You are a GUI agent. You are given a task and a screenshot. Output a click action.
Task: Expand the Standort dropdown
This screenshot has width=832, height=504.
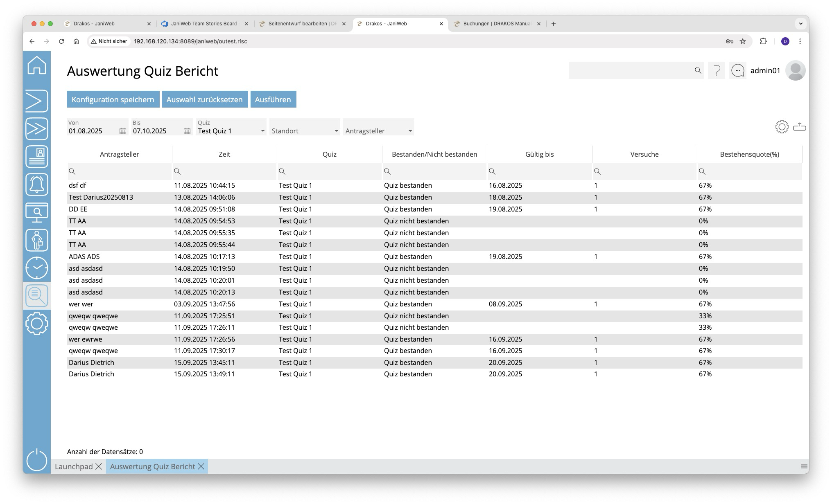tap(336, 131)
